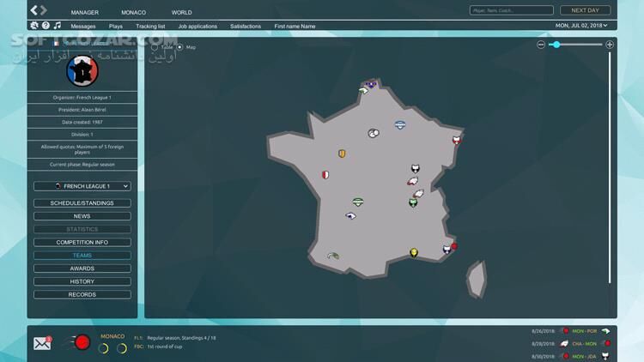Viewport: 644px width, 362px height.
Task: Open the WORLD menu
Action: click(181, 13)
